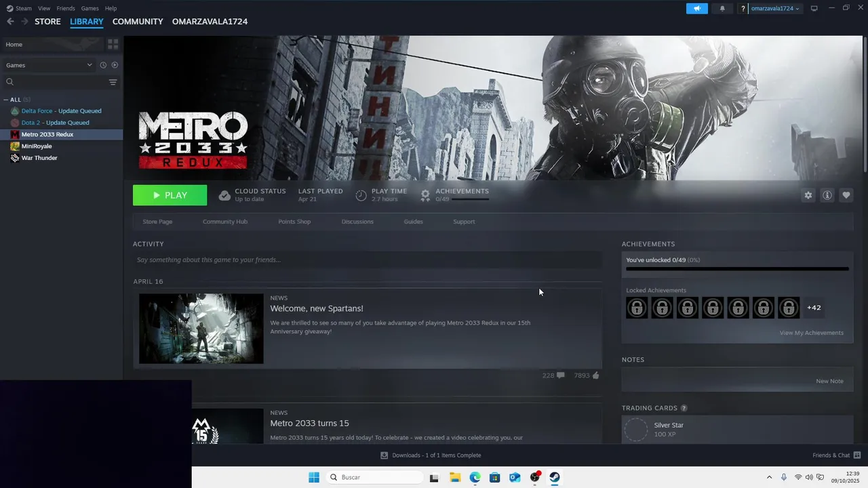Open the OMARZAVALA1724 profile tab

210,22
